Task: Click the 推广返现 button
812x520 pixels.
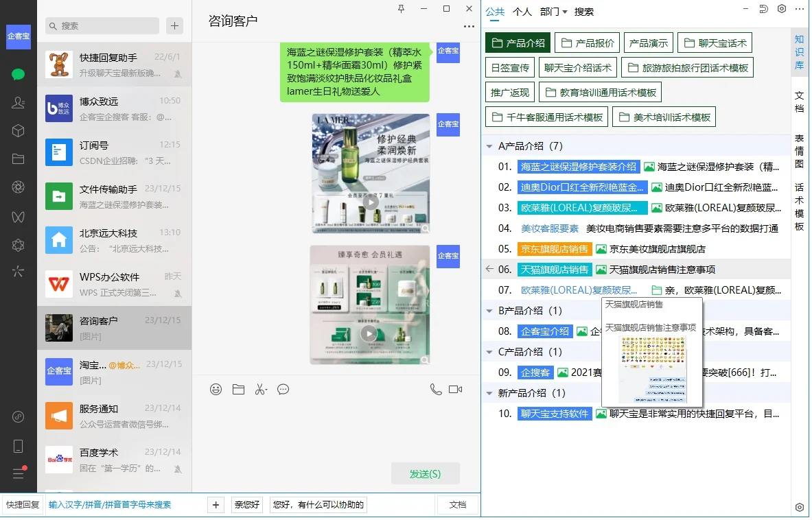Action: tap(511, 93)
